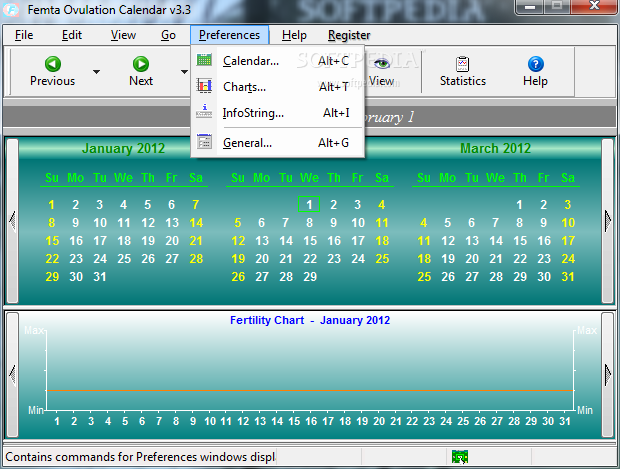Click day 31 on the chart axis
The image size is (620, 469).
(x=565, y=421)
